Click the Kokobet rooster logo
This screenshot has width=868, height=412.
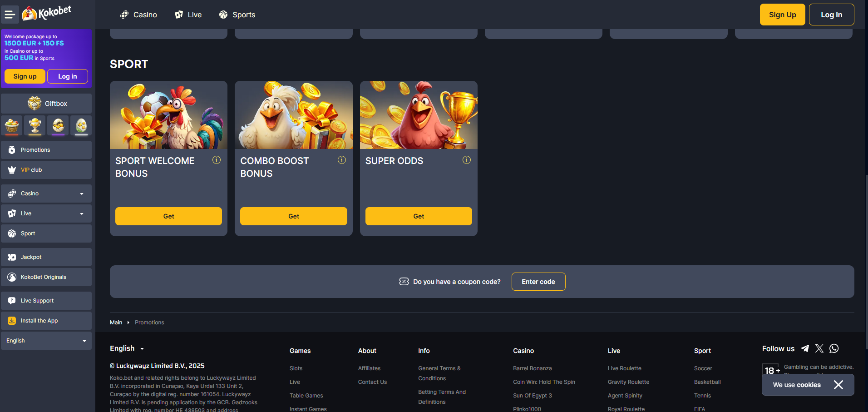click(47, 13)
